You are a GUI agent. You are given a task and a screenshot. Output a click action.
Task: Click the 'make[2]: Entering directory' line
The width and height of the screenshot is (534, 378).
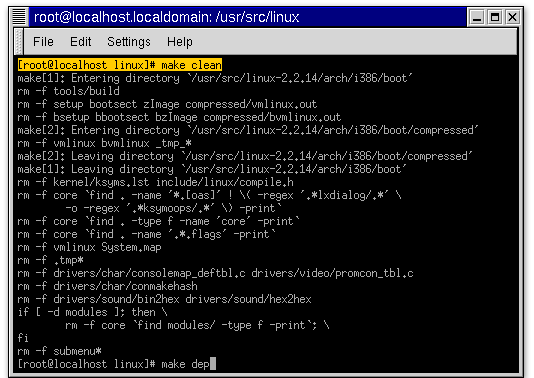click(248, 130)
